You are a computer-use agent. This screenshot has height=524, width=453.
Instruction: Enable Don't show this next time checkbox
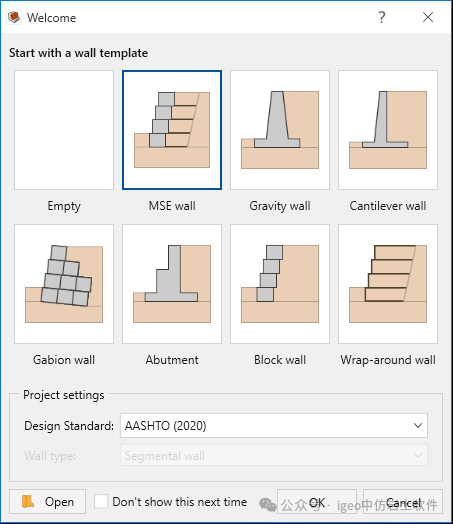[101, 502]
